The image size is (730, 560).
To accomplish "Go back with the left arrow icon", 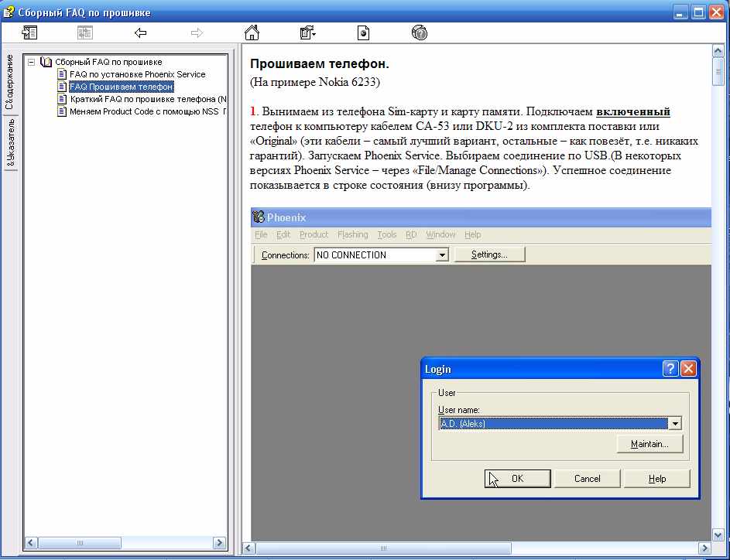I will click(x=141, y=32).
